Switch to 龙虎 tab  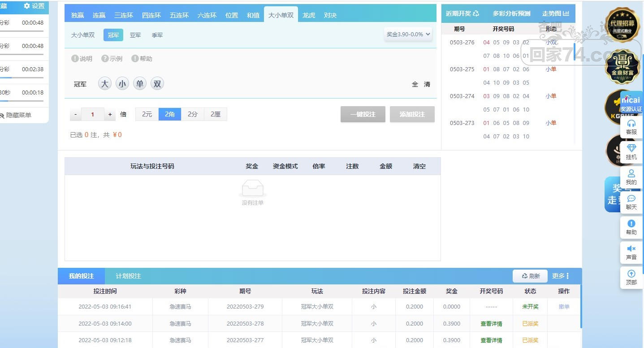pos(309,15)
